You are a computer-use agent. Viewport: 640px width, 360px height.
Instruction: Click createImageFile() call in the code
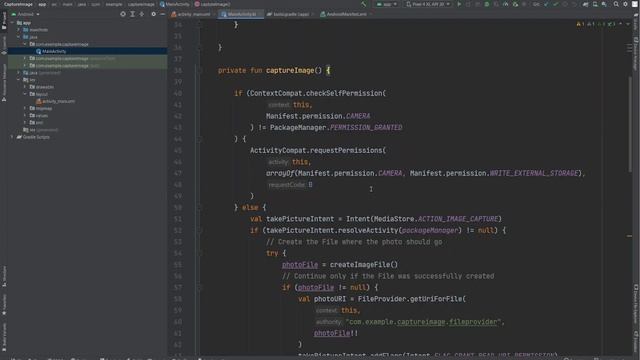(x=364, y=264)
